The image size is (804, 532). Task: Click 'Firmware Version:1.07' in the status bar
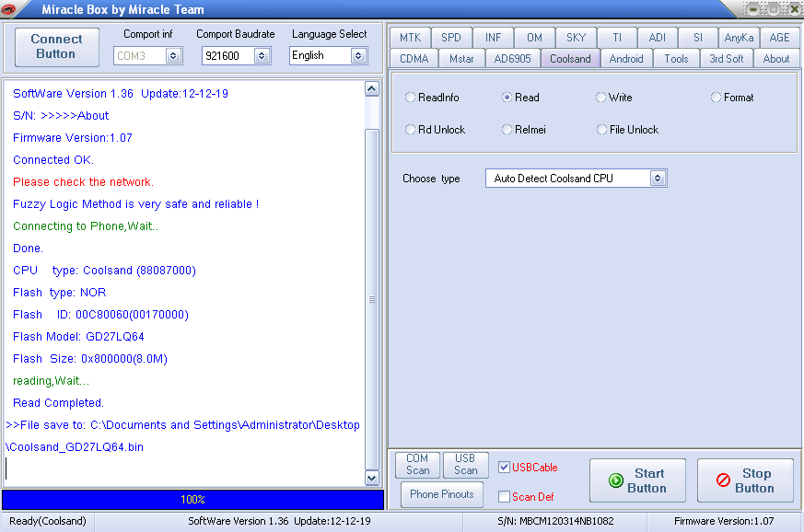724,521
